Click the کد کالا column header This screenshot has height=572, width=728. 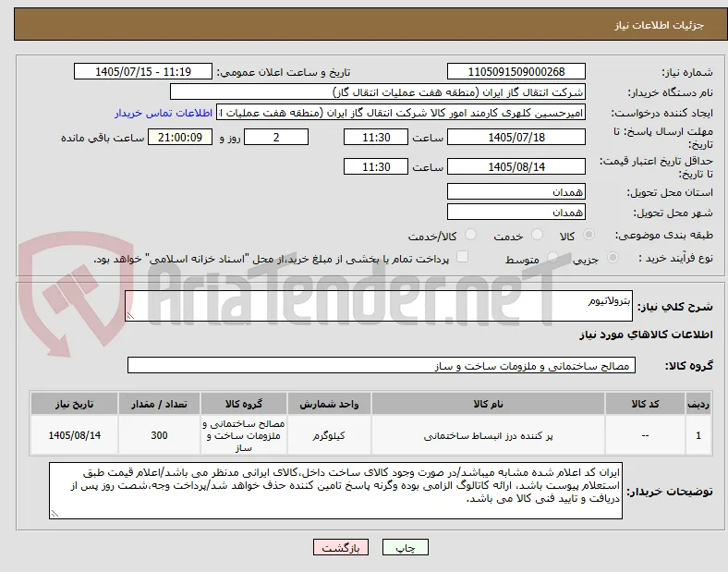click(x=645, y=404)
